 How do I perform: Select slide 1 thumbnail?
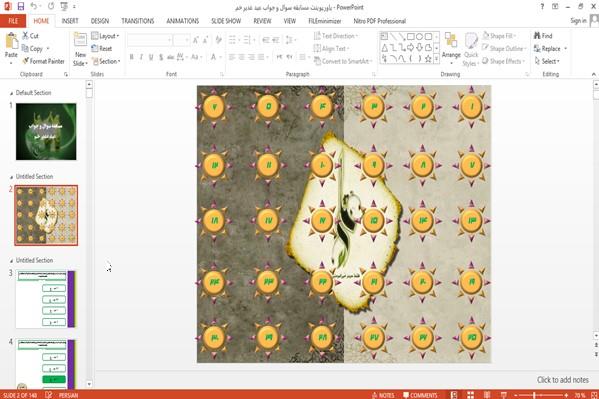(x=46, y=131)
